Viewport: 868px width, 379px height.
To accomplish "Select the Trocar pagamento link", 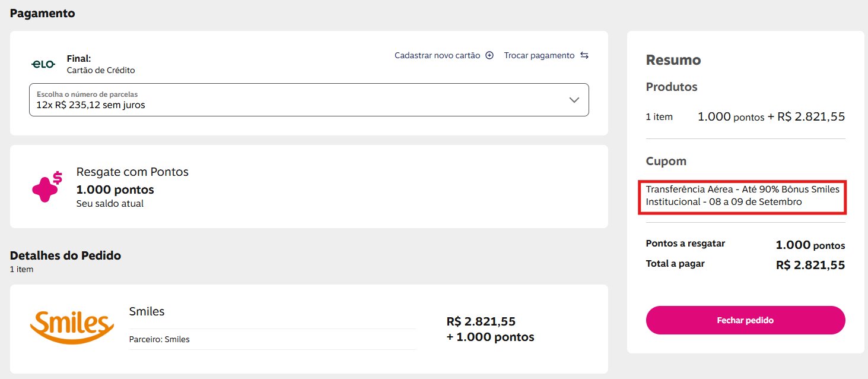I will (539, 55).
